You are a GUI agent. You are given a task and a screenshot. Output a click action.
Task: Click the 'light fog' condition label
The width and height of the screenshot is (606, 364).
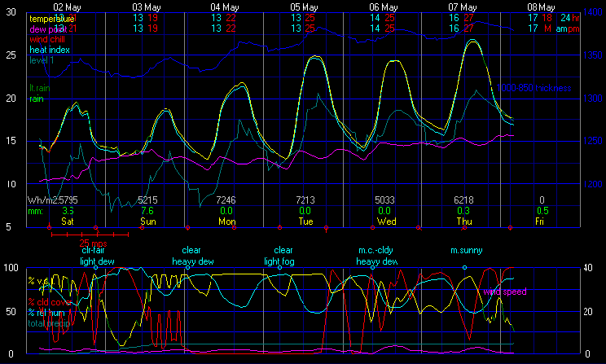(x=279, y=261)
